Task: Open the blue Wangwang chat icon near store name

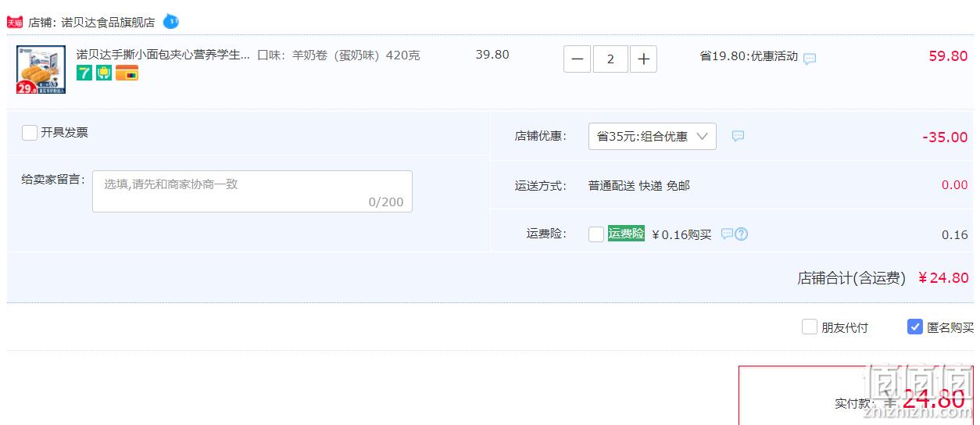Action: (x=170, y=22)
